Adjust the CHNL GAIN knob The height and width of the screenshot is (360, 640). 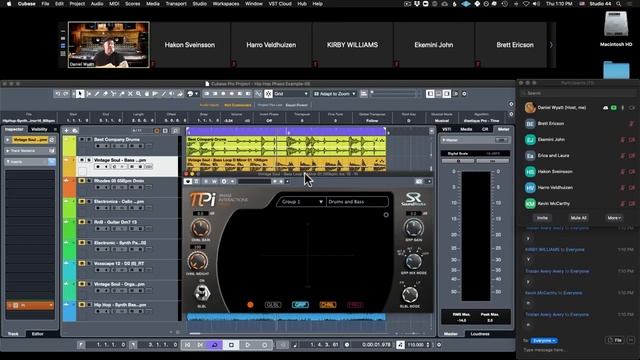click(x=200, y=227)
